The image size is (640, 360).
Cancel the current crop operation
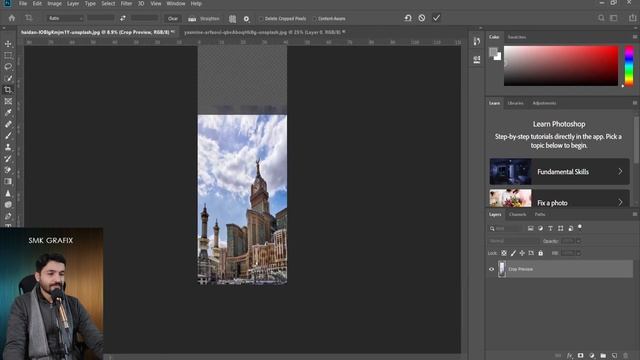coord(422,18)
